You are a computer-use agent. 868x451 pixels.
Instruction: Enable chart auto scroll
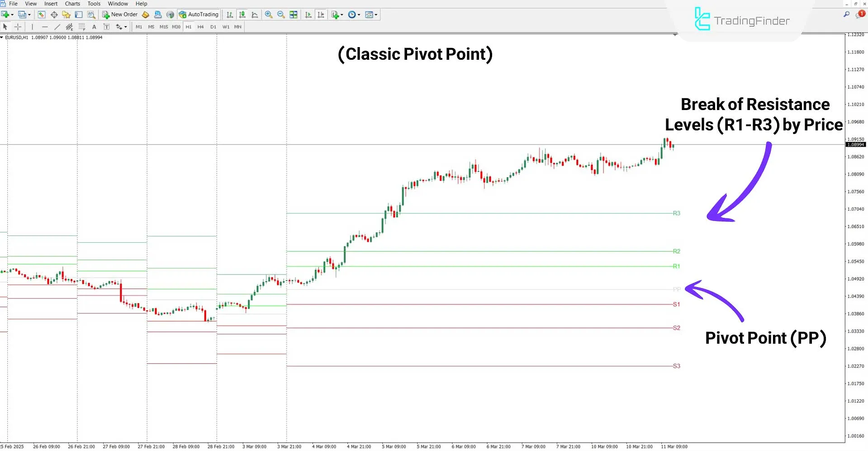point(308,14)
